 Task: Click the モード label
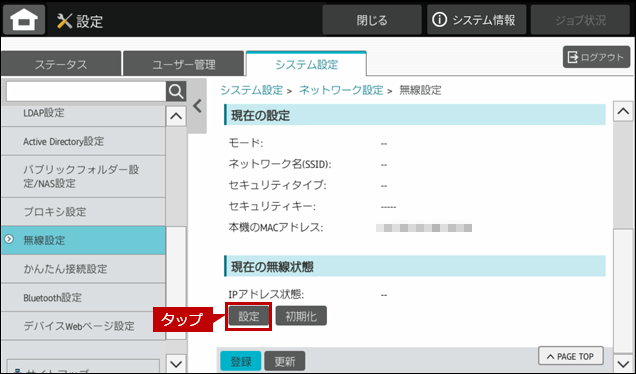(246, 143)
